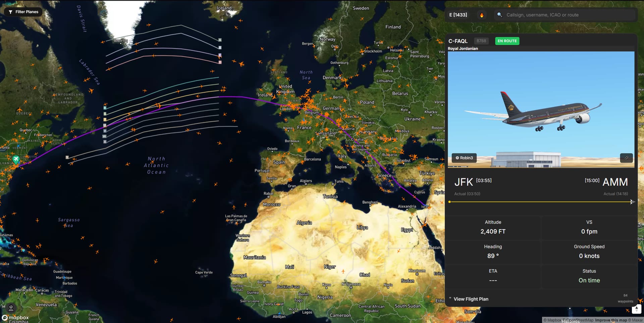The image size is (644, 323).
Task: Open the © Maxar attribution link
Action: [635, 320]
